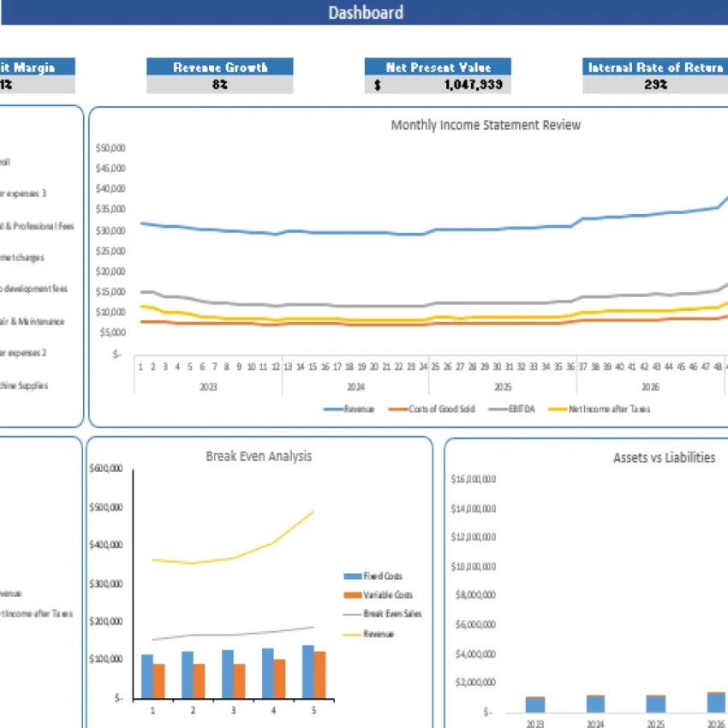Screen dimensions: 728x728
Task: Click the Revenue Growth 8% value cell
Action: point(220,84)
